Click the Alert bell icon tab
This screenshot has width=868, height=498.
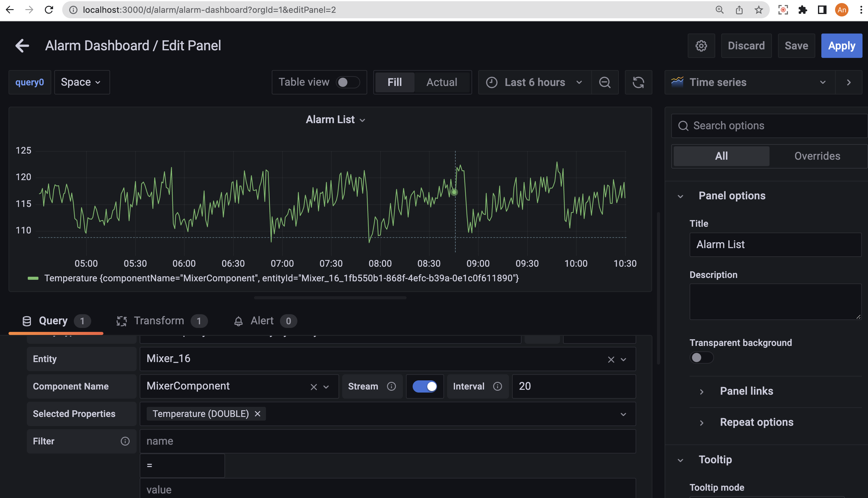239,321
